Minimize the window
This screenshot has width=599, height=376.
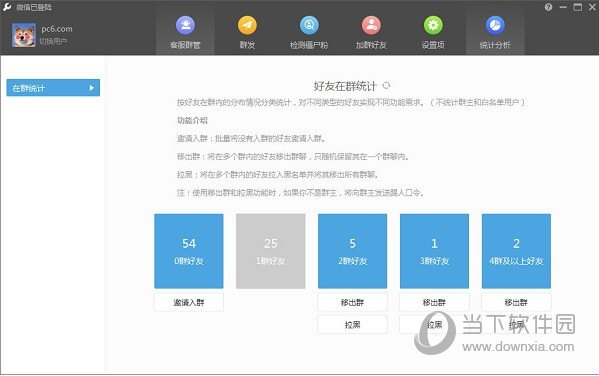(x=563, y=7)
